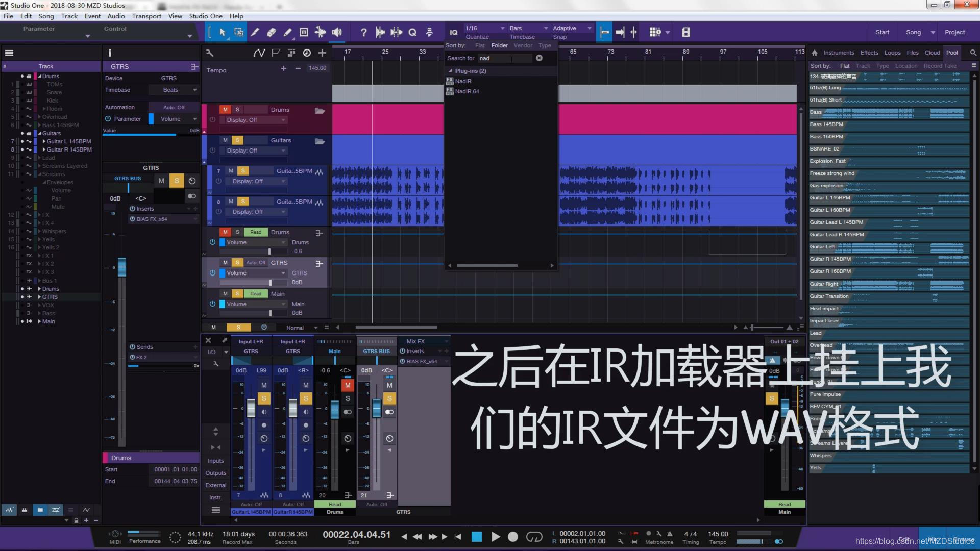Click the metronome loop transport icon

(534, 537)
